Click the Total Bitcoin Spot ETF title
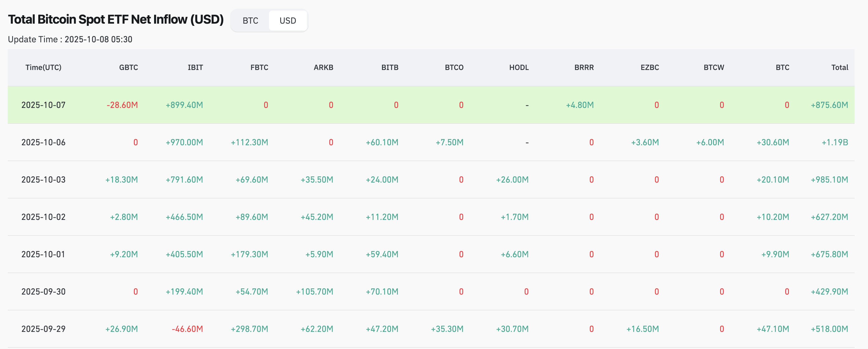 coord(116,20)
